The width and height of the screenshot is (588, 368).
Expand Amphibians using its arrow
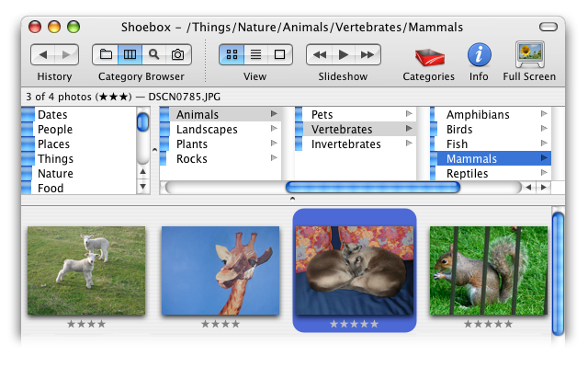pos(544,113)
